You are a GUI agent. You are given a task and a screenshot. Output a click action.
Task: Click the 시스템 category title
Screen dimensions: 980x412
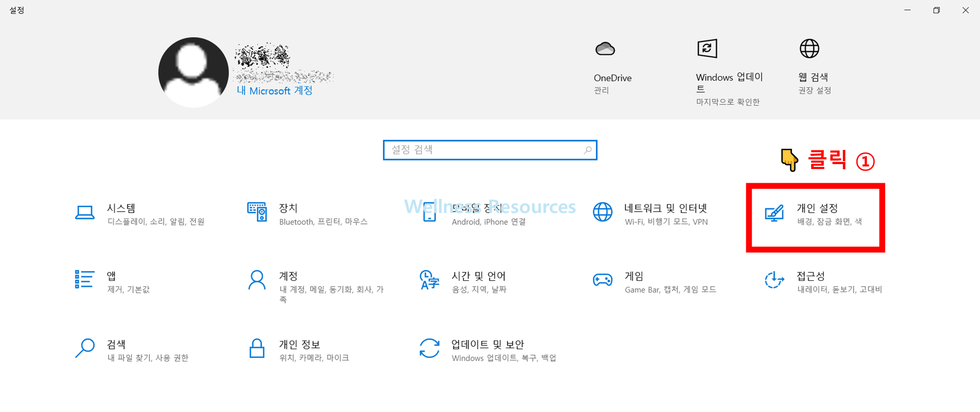click(x=121, y=208)
